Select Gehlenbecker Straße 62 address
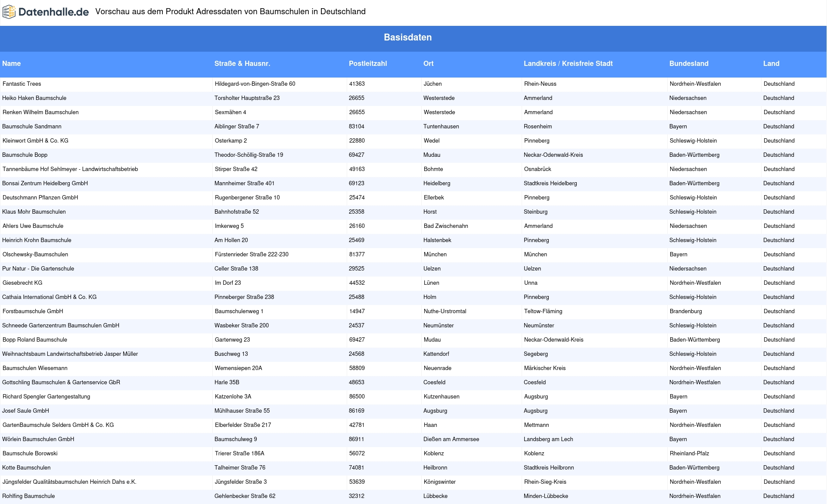 point(245,496)
